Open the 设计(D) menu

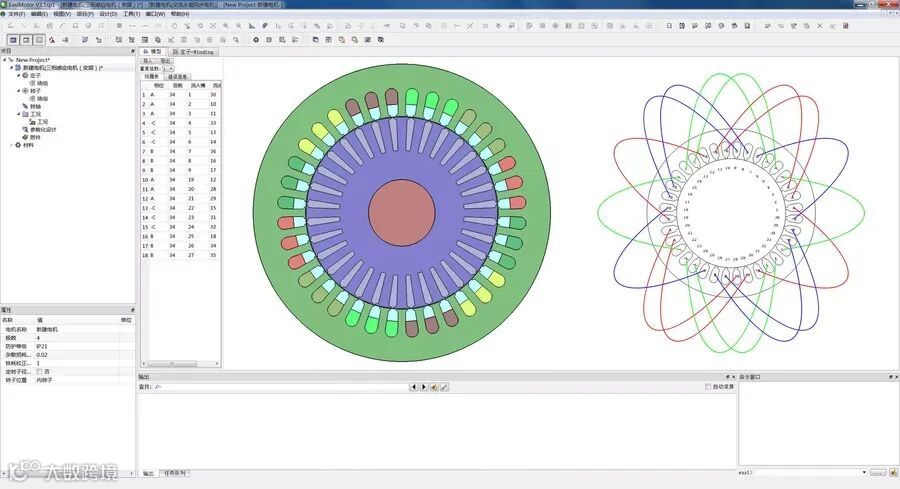click(x=108, y=14)
